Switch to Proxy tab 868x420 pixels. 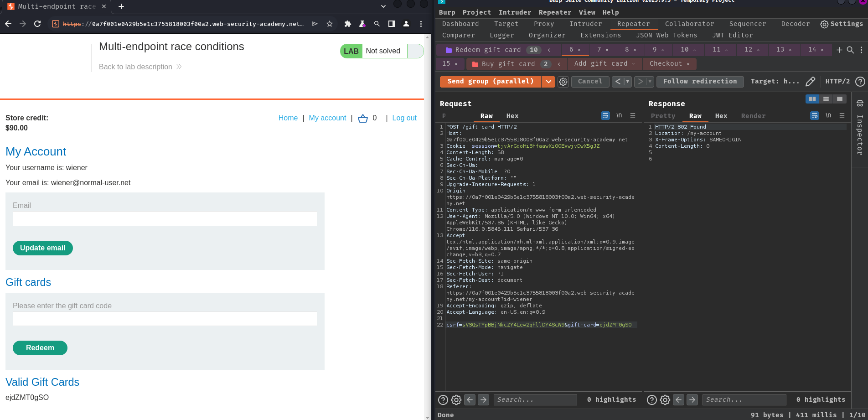tap(544, 24)
